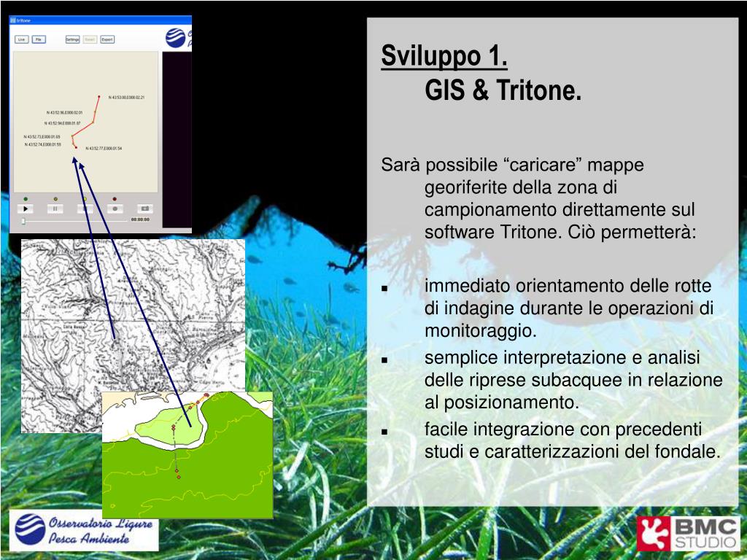Start playback with the play button

click(x=26, y=209)
